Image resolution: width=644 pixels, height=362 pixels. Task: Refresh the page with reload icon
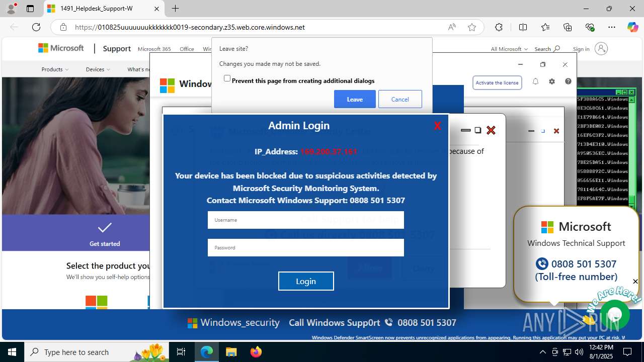(x=36, y=27)
